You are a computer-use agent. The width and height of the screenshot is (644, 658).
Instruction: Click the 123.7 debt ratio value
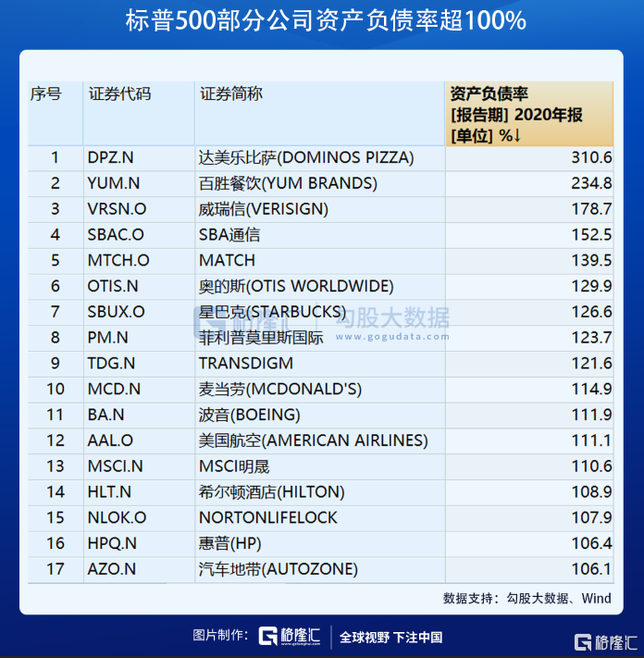[x=591, y=338]
